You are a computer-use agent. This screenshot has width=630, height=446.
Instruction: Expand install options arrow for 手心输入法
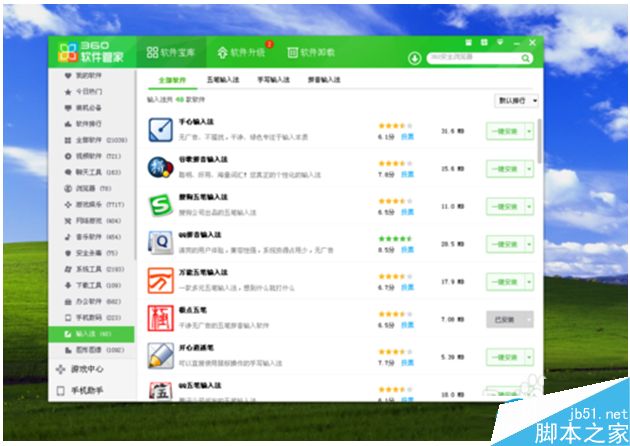click(x=529, y=131)
